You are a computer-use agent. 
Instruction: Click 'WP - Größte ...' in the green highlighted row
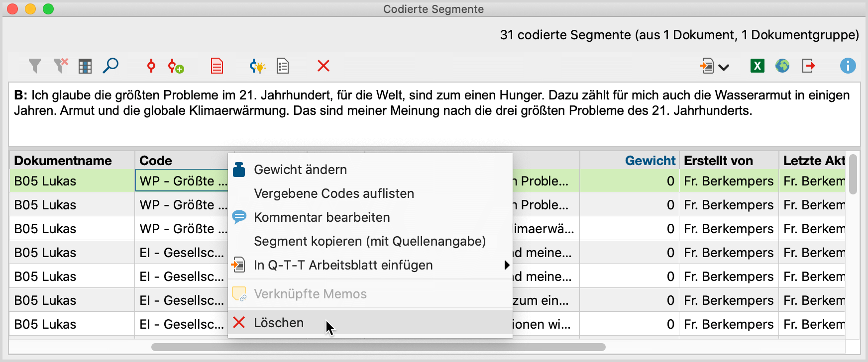182,181
